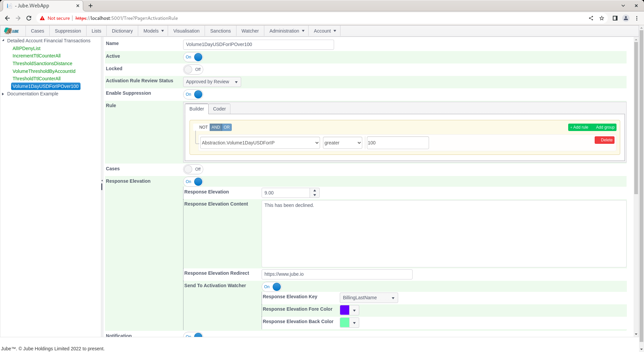The width and height of the screenshot is (644, 352).
Task: Open the Chrome profile avatar icon
Action: coord(626,18)
